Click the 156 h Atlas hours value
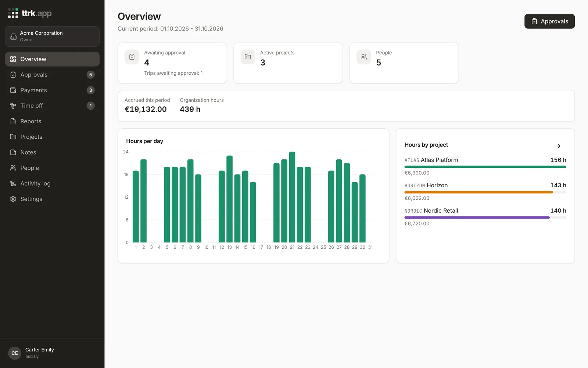The height and width of the screenshot is (368, 588). click(558, 160)
